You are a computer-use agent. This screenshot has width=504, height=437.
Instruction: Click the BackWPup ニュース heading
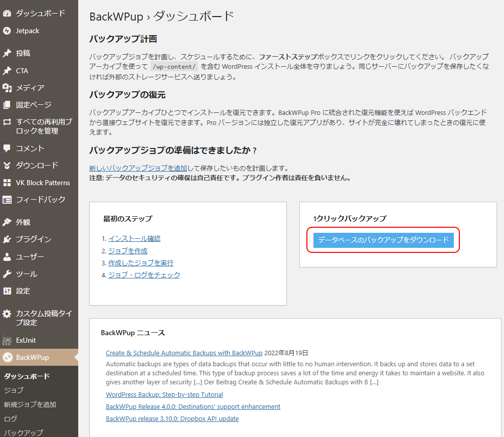(x=133, y=333)
